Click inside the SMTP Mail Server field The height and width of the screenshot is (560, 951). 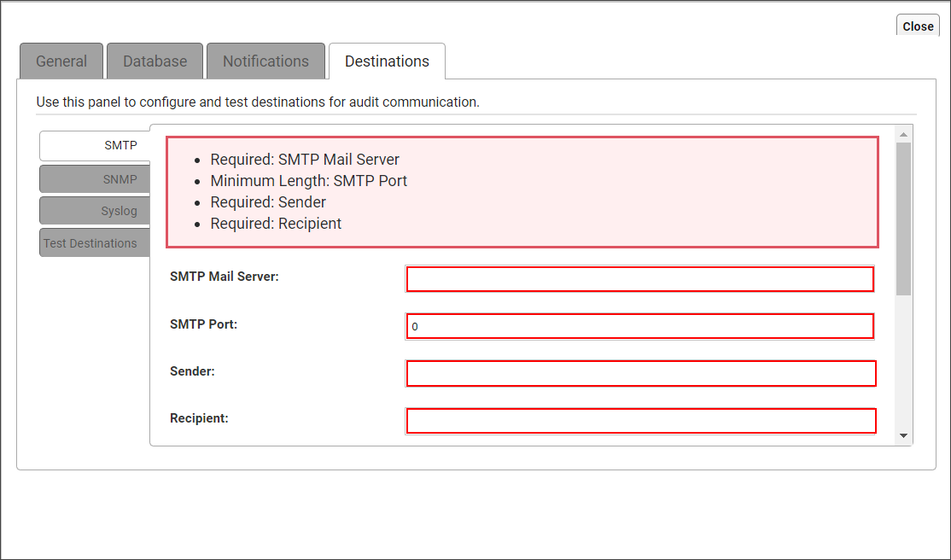639,278
